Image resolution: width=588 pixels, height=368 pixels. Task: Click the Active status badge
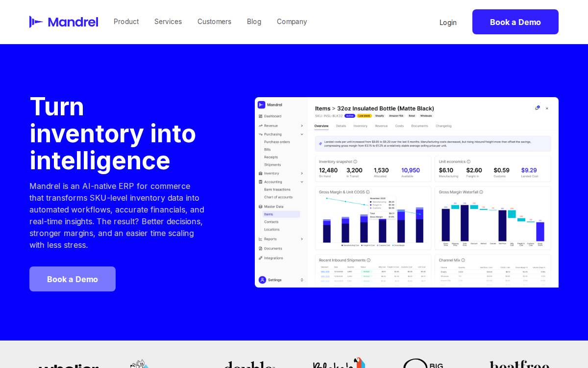(x=350, y=116)
